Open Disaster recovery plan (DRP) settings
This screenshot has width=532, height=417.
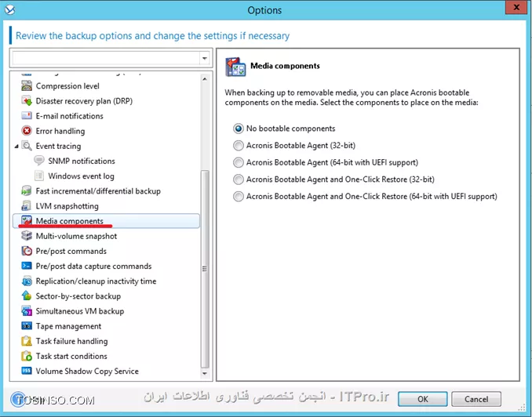point(84,101)
